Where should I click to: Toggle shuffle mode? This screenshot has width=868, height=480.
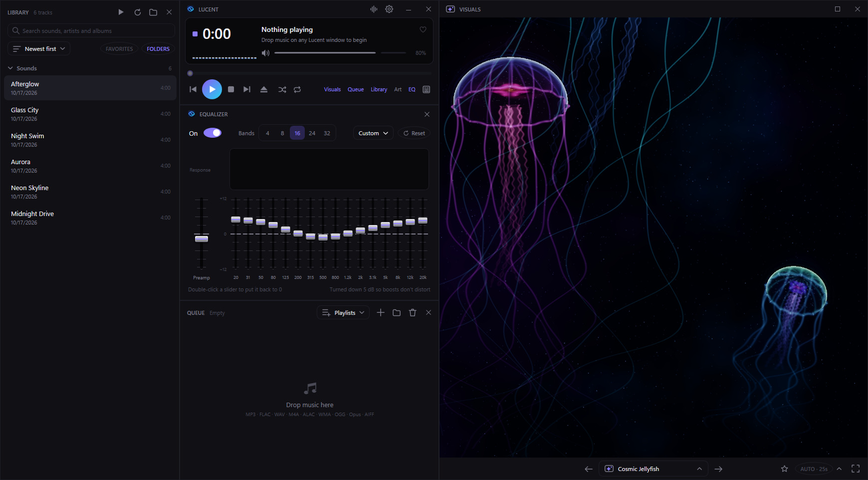(282, 89)
